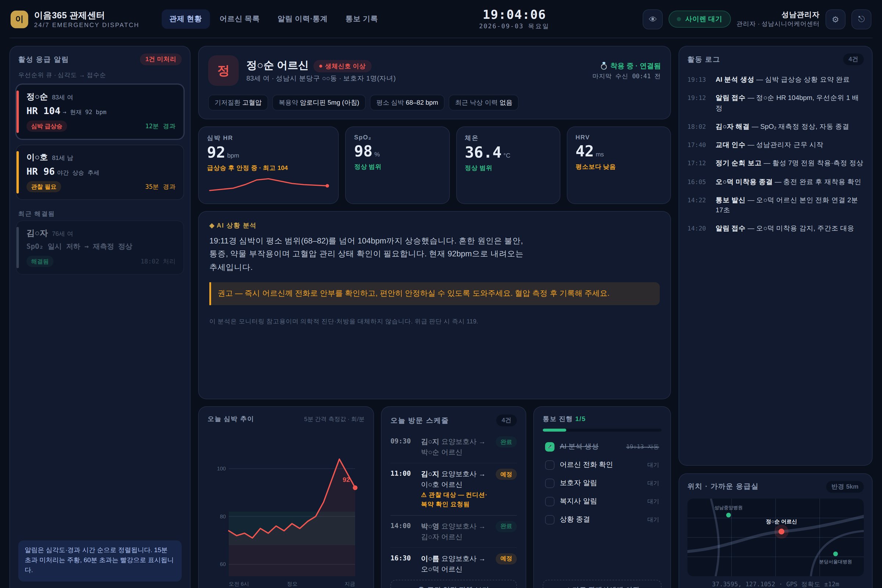Click the wearable 착용 중 · 연결됨 status icon
Screen dimensions: 882x588
[604, 66]
